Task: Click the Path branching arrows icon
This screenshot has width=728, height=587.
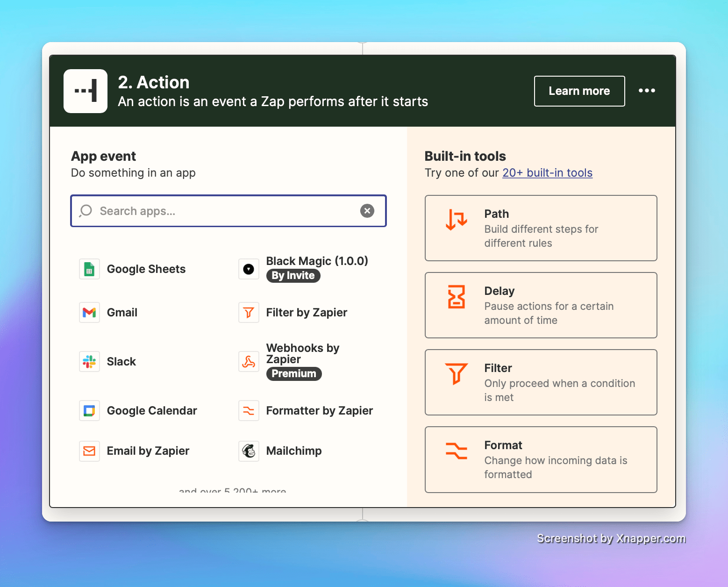Action: [x=457, y=220]
